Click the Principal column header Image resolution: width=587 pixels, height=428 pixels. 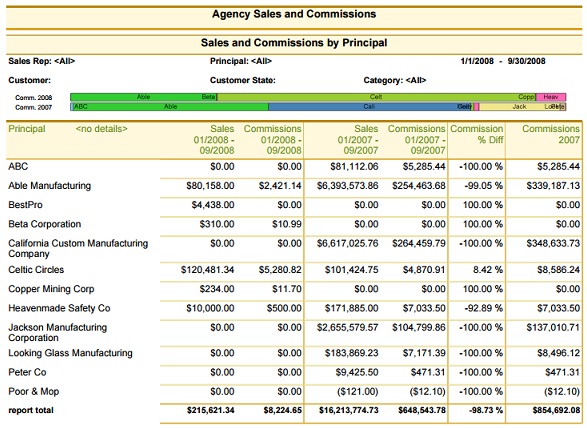click(x=27, y=129)
